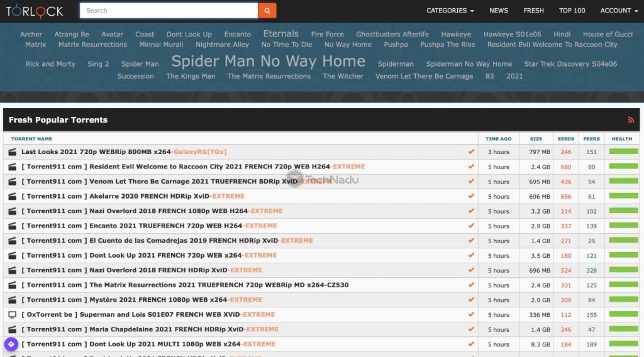The image size is (644, 357).
Task: Open the RSS feed icon for Fresh Popular Torrents
Action: [x=630, y=120]
